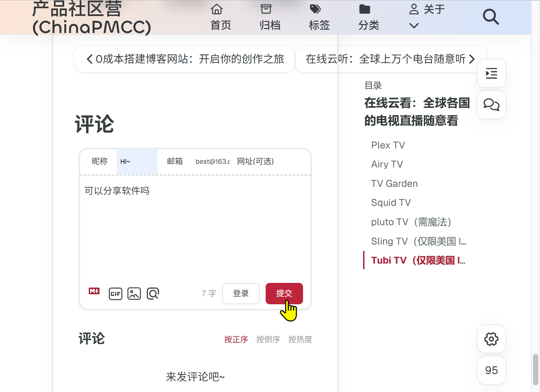Toggle the table of contents sidebar button

(x=491, y=73)
